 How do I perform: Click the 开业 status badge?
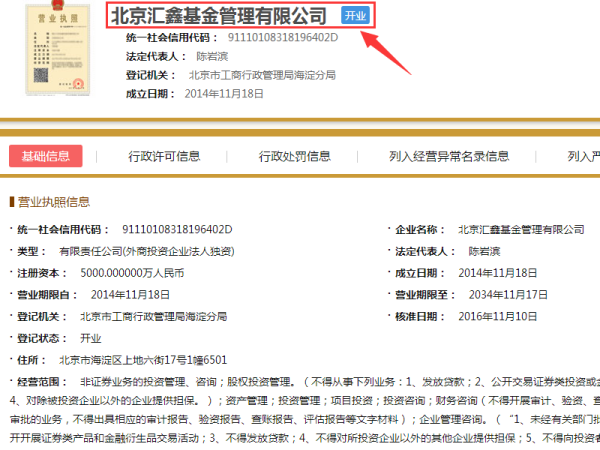[355, 16]
